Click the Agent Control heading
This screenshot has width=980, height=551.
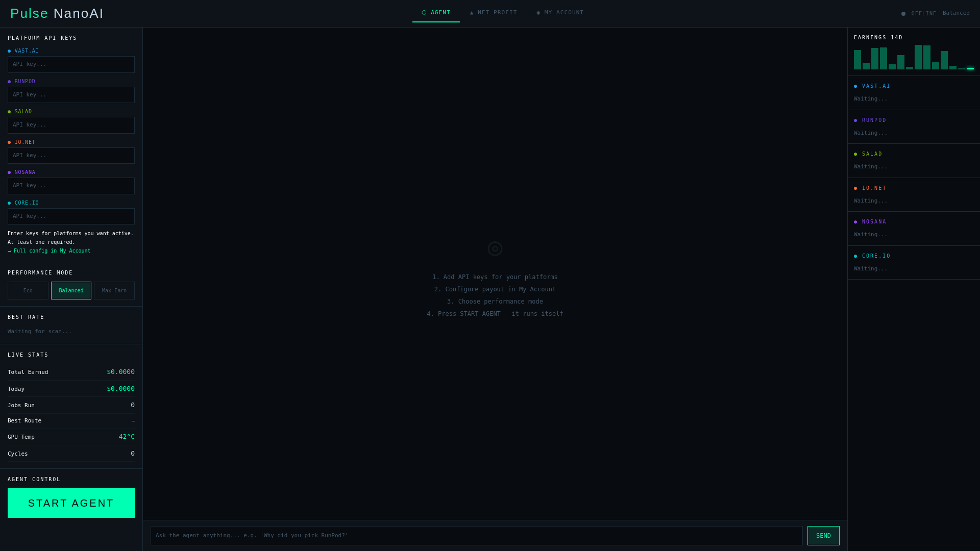coord(34,480)
